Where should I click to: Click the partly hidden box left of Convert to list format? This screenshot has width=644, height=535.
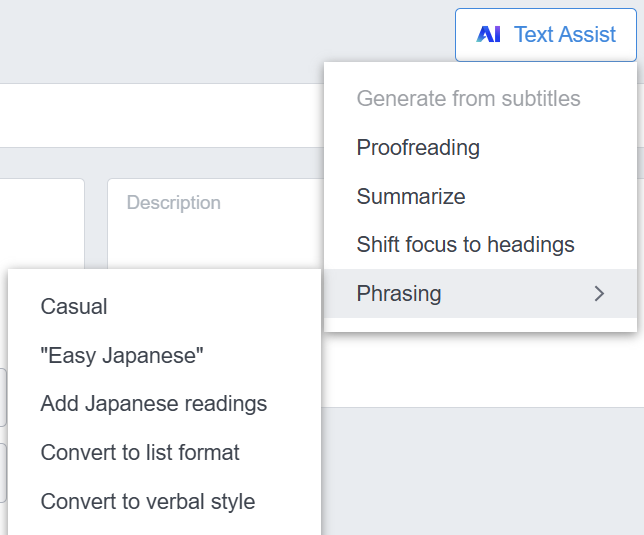point(3,472)
